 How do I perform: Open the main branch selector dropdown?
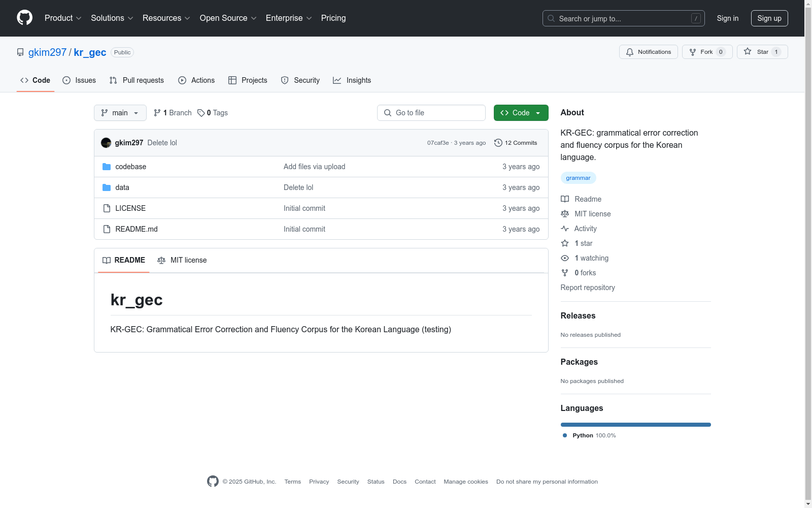point(120,113)
